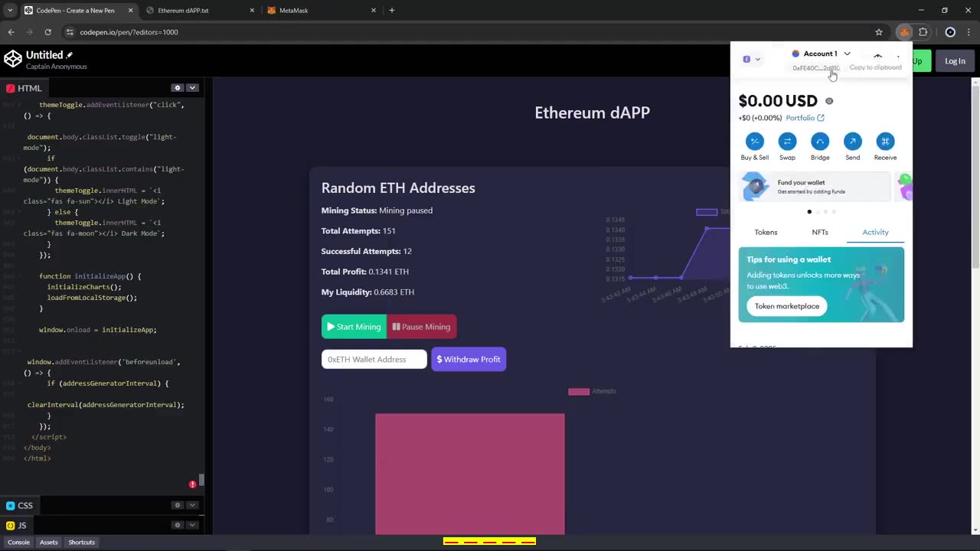The image size is (980, 551).
Task: Open the Fund your wallet card
Action: 815,186
